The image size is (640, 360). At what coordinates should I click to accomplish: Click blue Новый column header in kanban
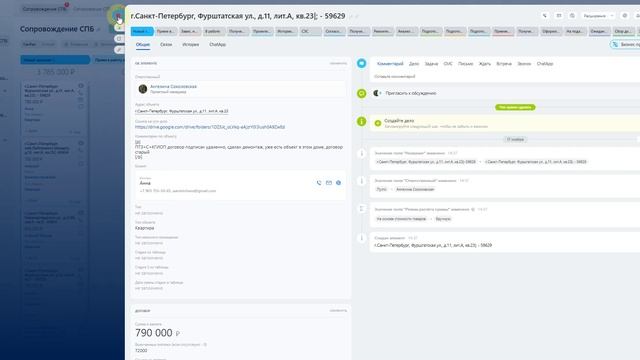(55, 60)
